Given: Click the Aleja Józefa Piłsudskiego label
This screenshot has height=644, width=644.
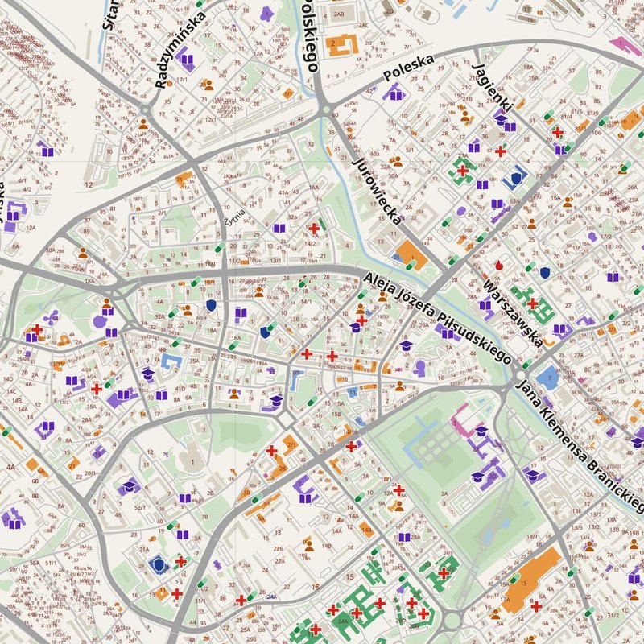Looking at the screenshot, I should (x=438, y=318).
